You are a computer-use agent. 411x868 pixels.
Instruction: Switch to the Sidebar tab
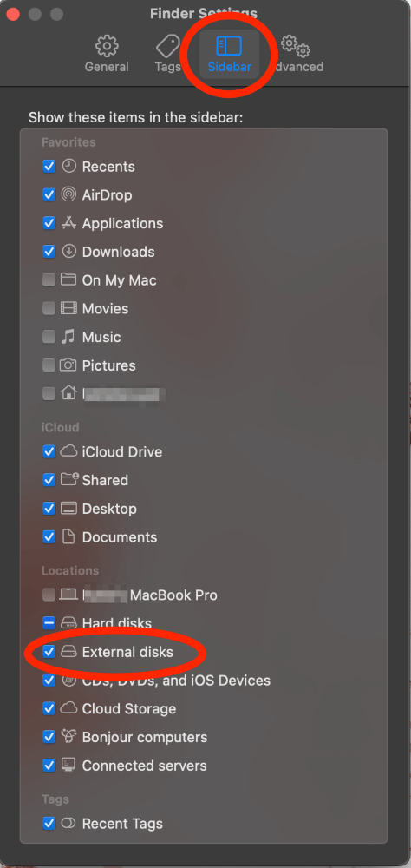[229, 54]
